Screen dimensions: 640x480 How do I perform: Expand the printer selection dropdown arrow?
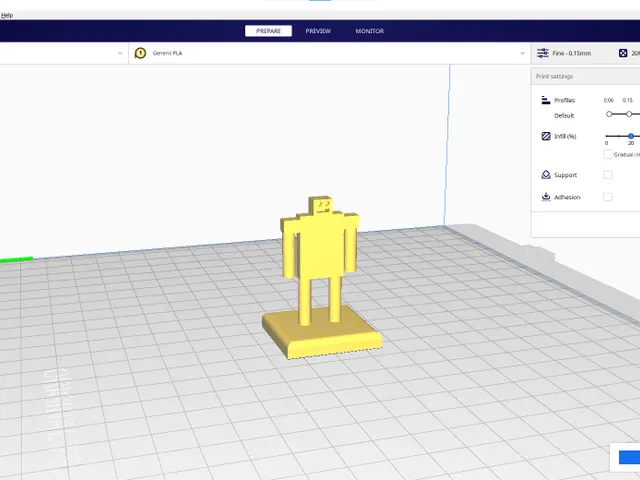point(120,53)
